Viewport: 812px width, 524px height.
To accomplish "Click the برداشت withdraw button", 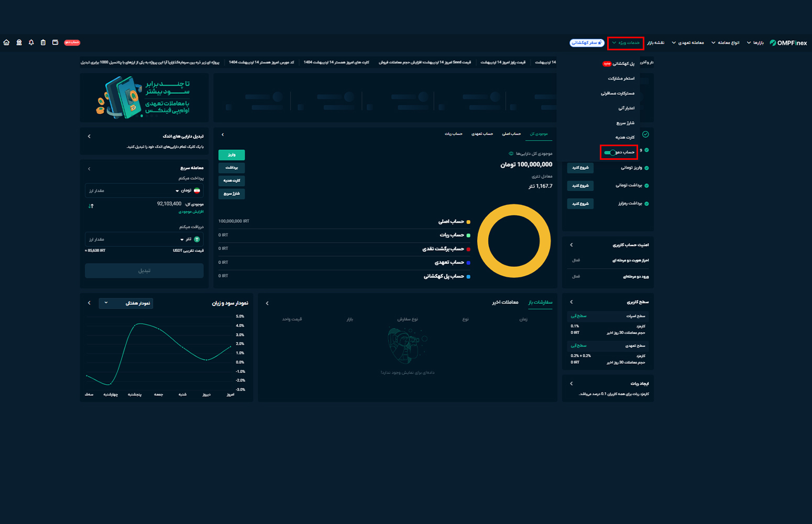I will tap(232, 168).
